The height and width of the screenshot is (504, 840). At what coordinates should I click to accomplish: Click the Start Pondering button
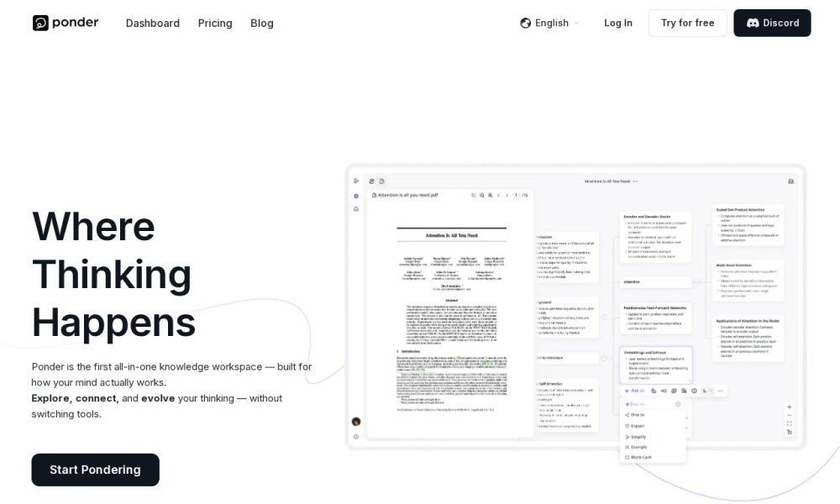coord(95,470)
